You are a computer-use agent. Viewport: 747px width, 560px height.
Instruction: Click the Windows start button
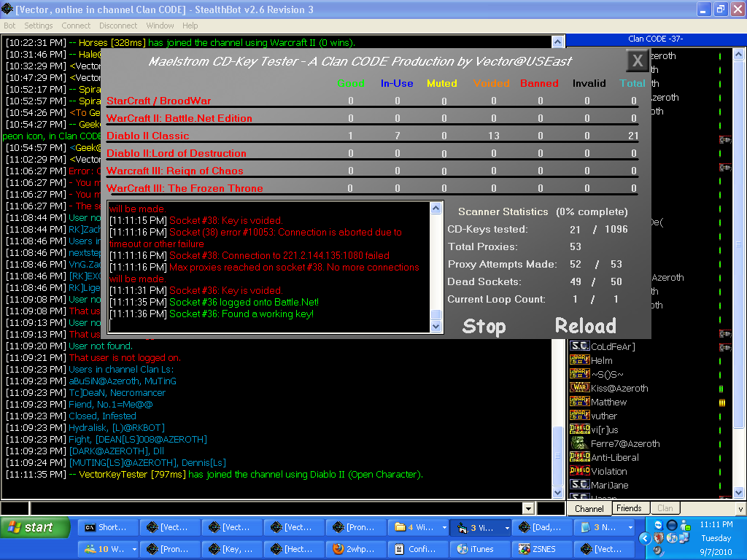click(x=35, y=527)
